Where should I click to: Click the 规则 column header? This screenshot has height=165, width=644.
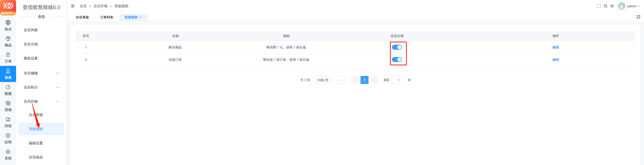(286, 36)
